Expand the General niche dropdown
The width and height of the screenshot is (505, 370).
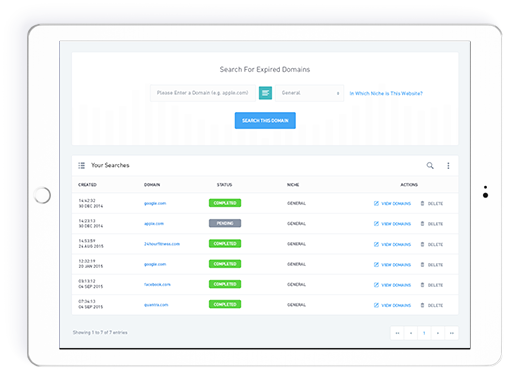[x=309, y=93]
